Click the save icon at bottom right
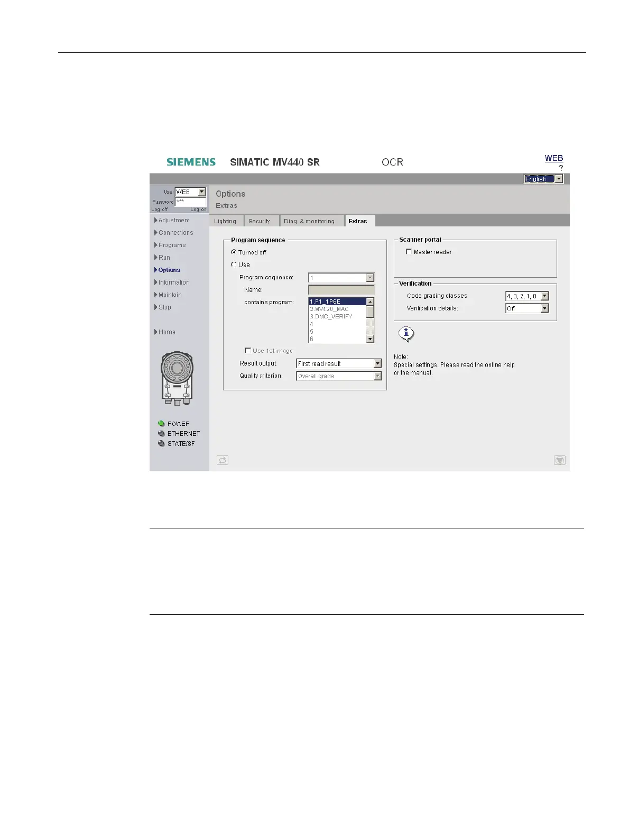 pos(560,460)
